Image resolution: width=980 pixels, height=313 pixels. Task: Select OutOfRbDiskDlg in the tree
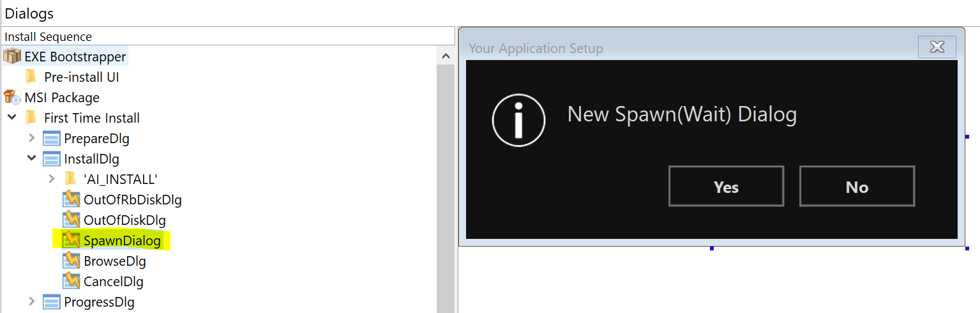point(133,200)
